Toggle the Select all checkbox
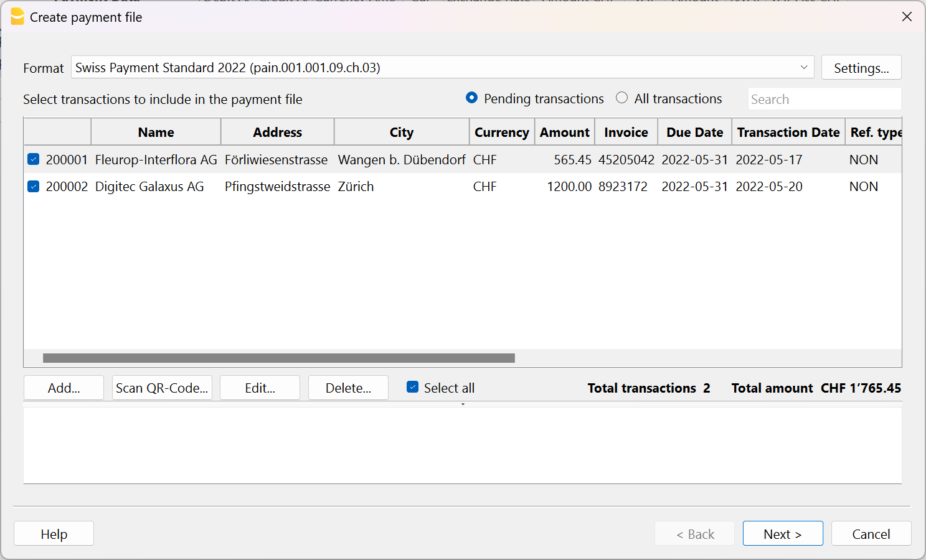This screenshot has height=560, width=926. pyautogui.click(x=412, y=387)
